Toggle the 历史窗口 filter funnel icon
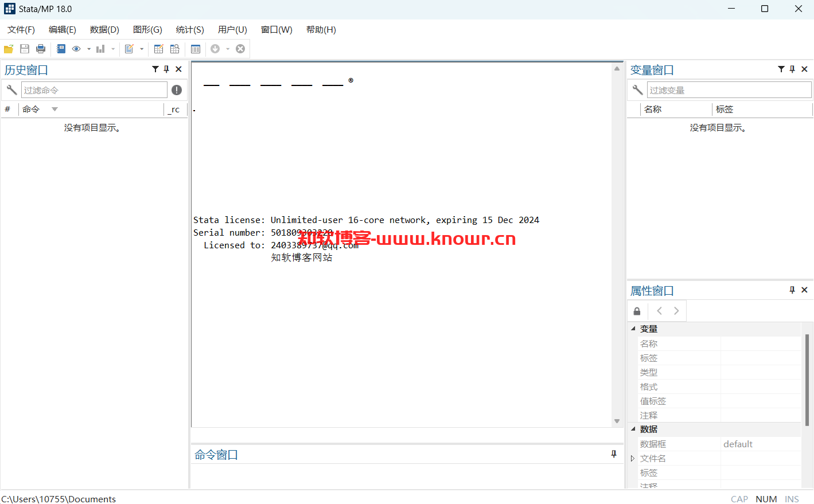Image resolution: width=814 pixels, height=504 pixels. tap(155, 69)
